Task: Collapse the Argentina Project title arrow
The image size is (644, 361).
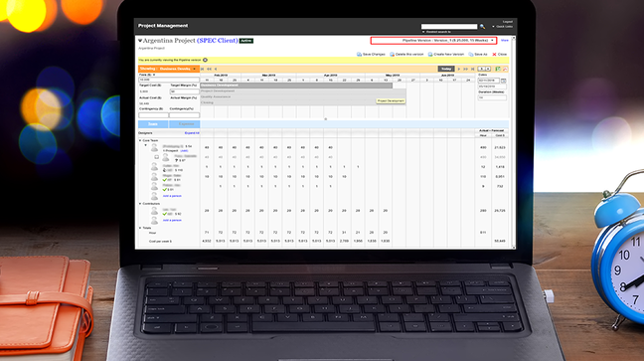Action: pos(140,41)
